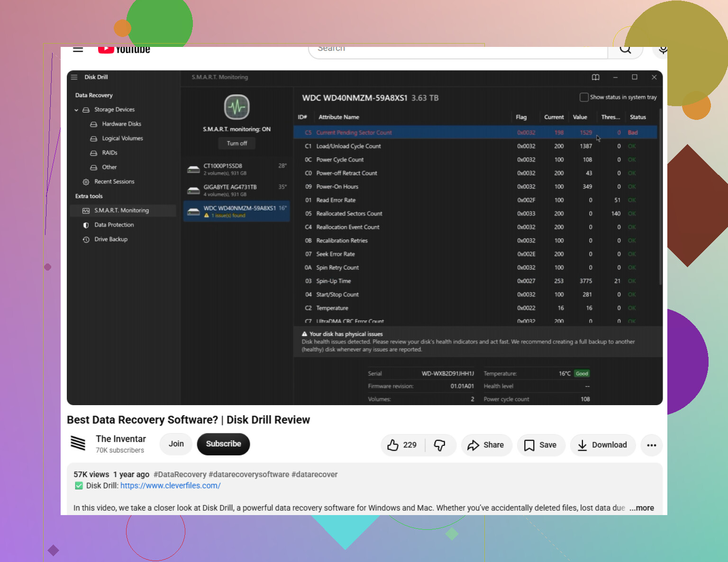Collapse the Storage Devices tree

tap(76, 110)
